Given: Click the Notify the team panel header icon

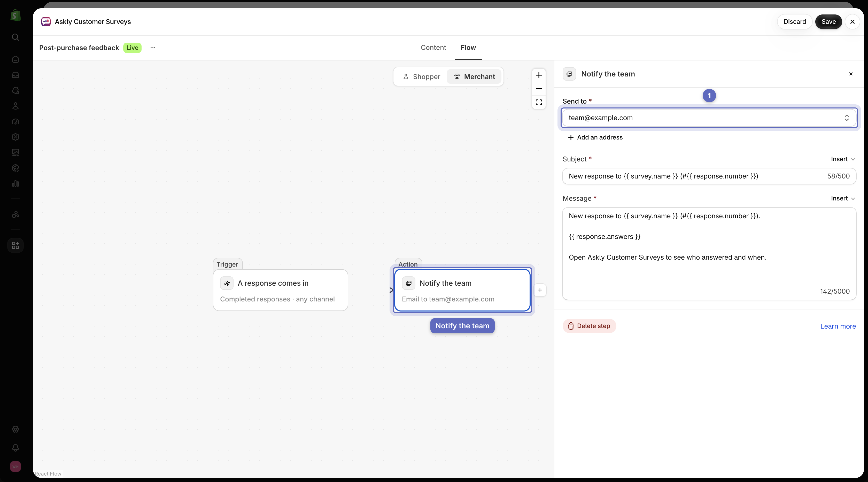Looking at the screenshot, I should (569, 74).
